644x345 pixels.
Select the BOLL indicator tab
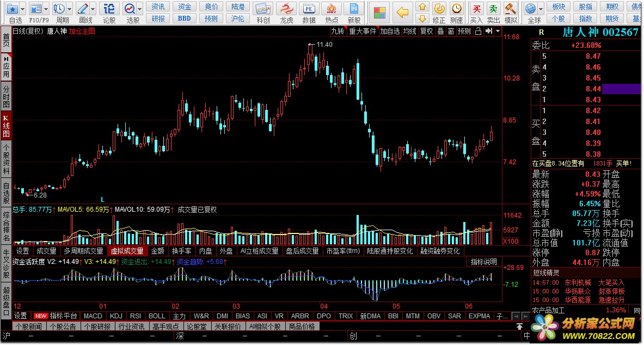[x=157, y=316]
